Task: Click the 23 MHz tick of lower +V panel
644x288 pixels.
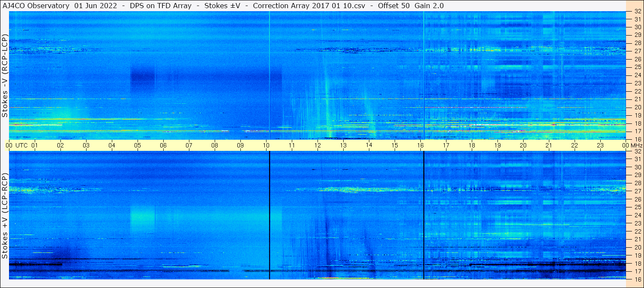Action: [x=637, y=223]
